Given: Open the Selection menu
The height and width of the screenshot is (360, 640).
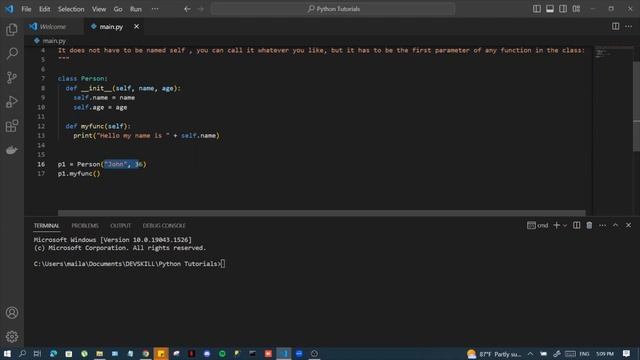Looking at the screenshot, I should click(71, 9).
